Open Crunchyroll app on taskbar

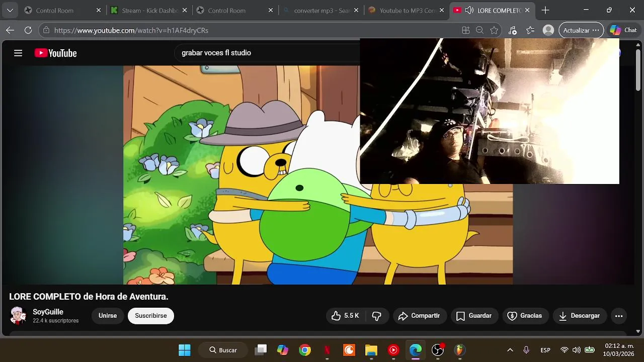click(349, 350)
